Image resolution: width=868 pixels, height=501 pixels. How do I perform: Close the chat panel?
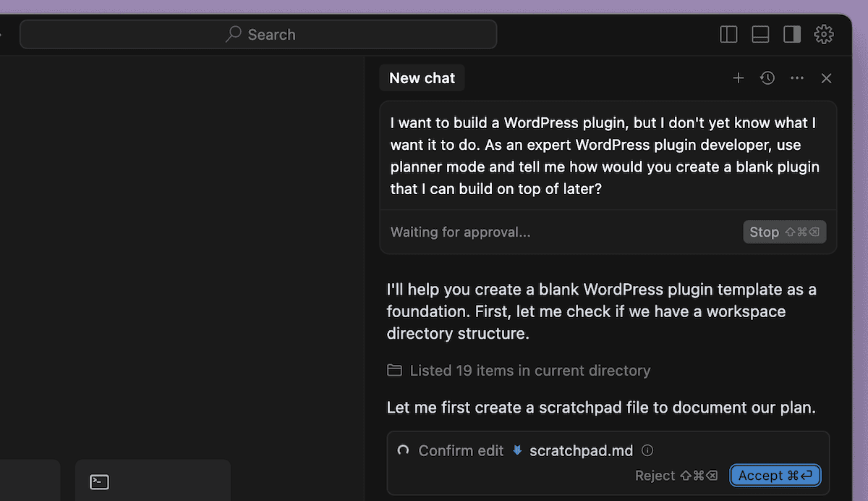click(x=827, y=78)
